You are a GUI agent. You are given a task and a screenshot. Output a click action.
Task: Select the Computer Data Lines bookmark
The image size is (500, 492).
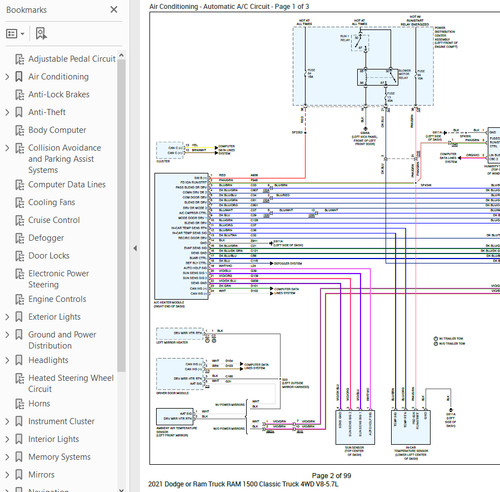tap(67, 185)
